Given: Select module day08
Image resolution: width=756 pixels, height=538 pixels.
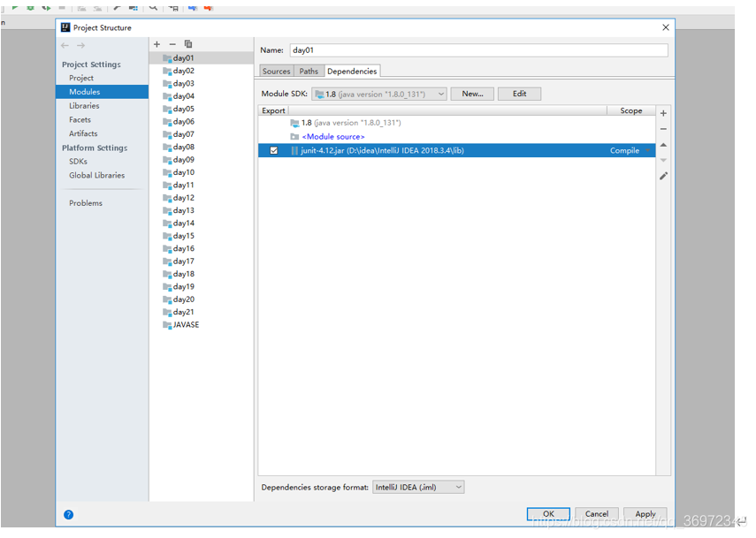Looking at the screenshot, I should tap(202, 147).
